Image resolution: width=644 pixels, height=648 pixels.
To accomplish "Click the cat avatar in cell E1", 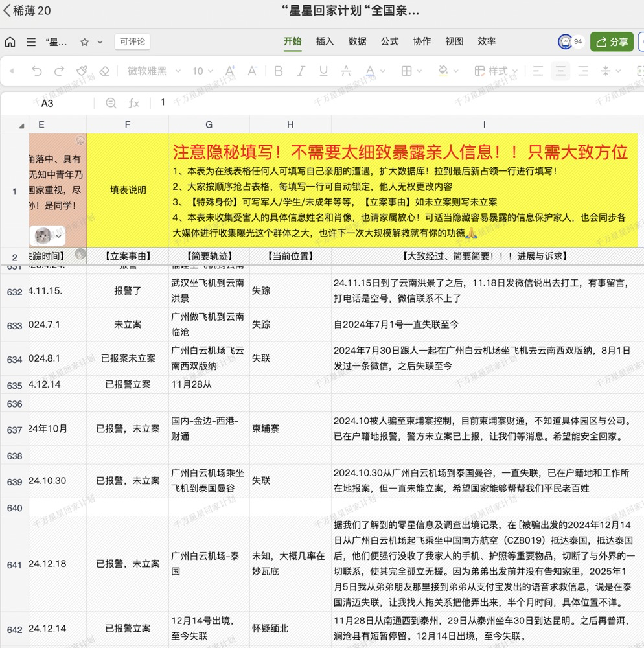I will pyautogui.click(x=43, y=236).
